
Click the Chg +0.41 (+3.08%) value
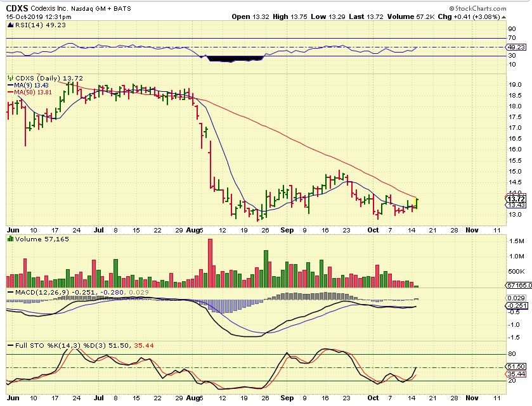click(469, 16)
